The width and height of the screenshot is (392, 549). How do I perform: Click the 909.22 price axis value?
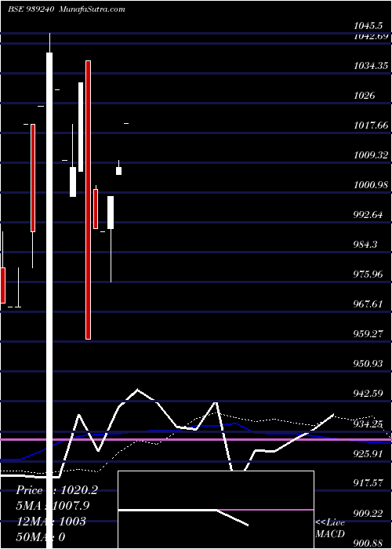click(x=368, y=513)
